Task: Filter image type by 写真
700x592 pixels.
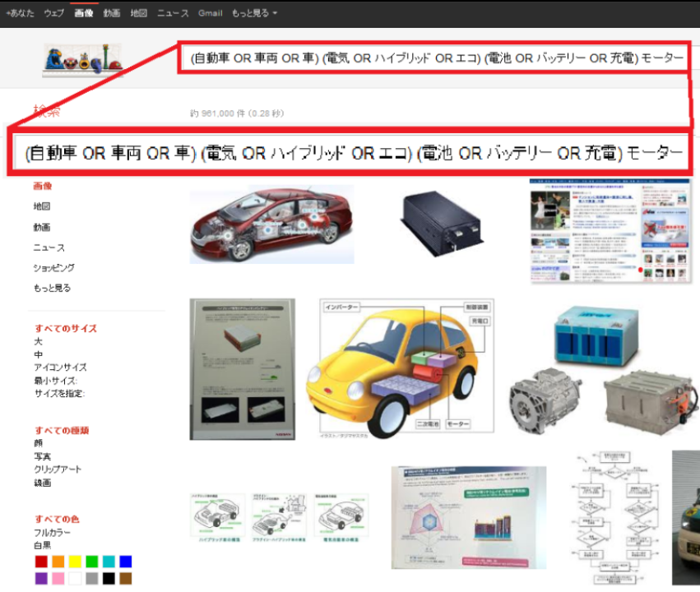Action: [42, 456]
